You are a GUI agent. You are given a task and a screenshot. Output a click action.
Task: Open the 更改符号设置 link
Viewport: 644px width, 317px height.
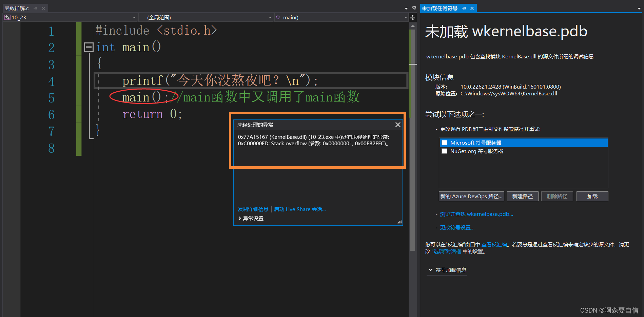[x=457, y=228]
